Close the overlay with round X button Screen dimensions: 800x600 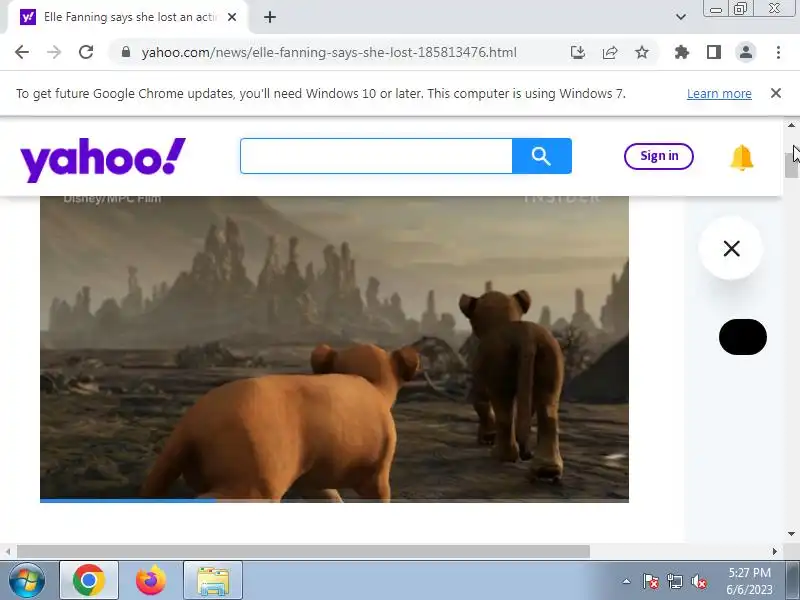click(x=731, y=248)
